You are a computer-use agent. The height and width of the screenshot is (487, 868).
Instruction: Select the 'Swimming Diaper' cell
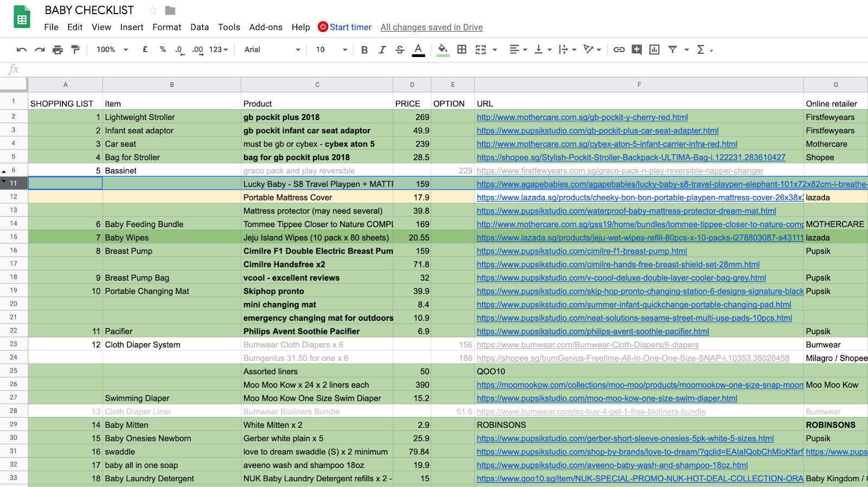pos(172,398)
